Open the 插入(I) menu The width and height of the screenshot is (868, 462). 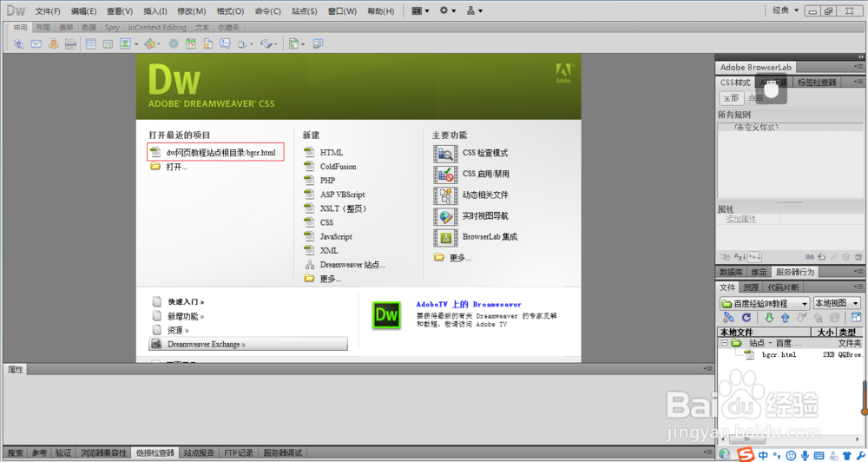point(155,11)
